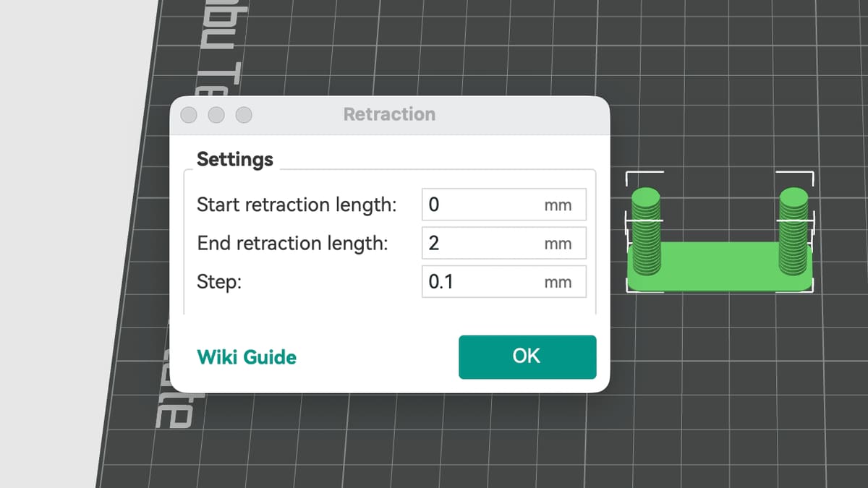This screenshot has height=488, width=868.
Task: Click the OK button in Retraction dialog
Action: coord(527,356)
